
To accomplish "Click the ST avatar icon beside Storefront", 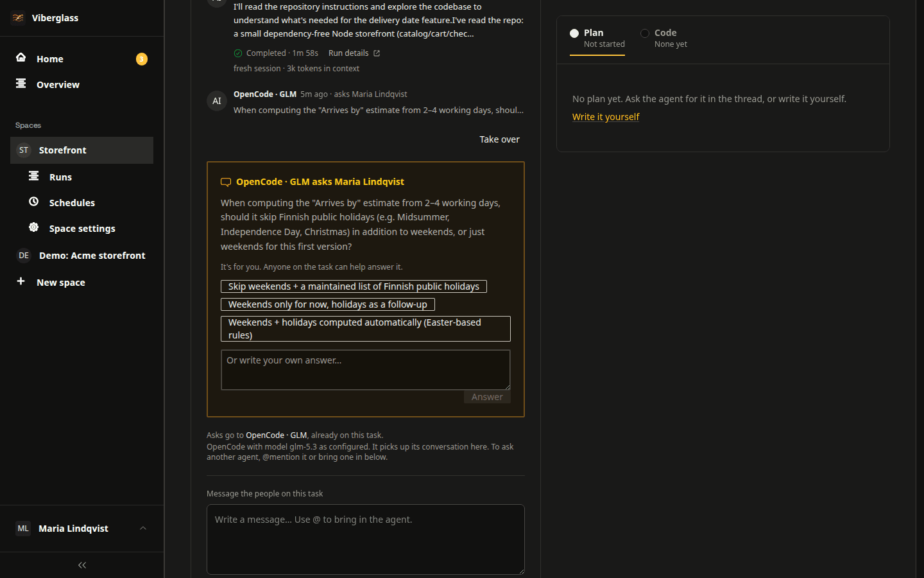I will [24, 150].
